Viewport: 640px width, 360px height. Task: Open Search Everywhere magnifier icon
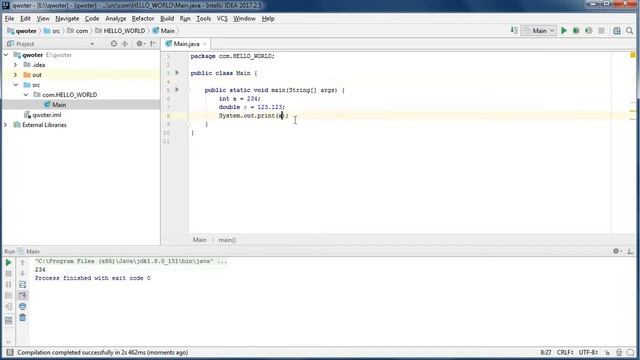coord(629,31)
